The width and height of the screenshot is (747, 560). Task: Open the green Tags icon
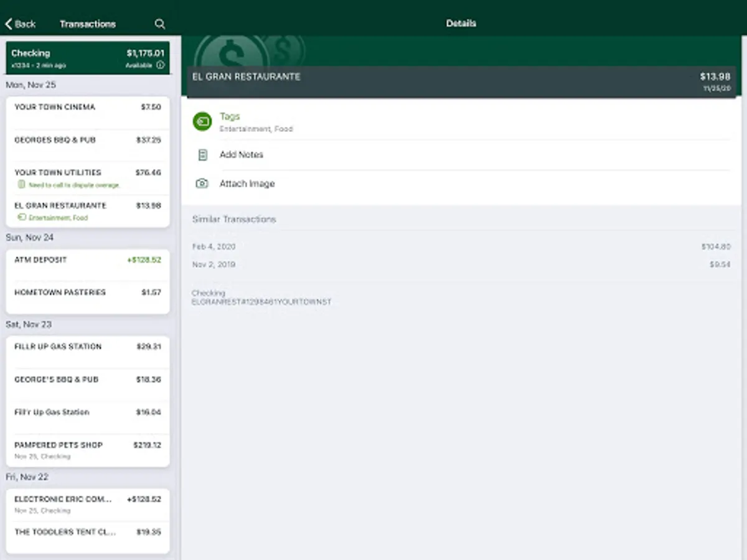(202, 122)
